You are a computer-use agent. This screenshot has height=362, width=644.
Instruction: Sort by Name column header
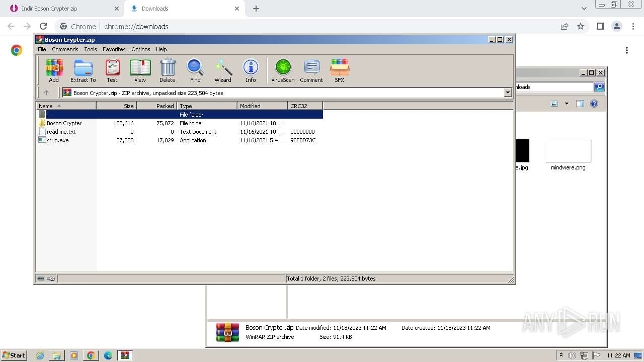66,106
